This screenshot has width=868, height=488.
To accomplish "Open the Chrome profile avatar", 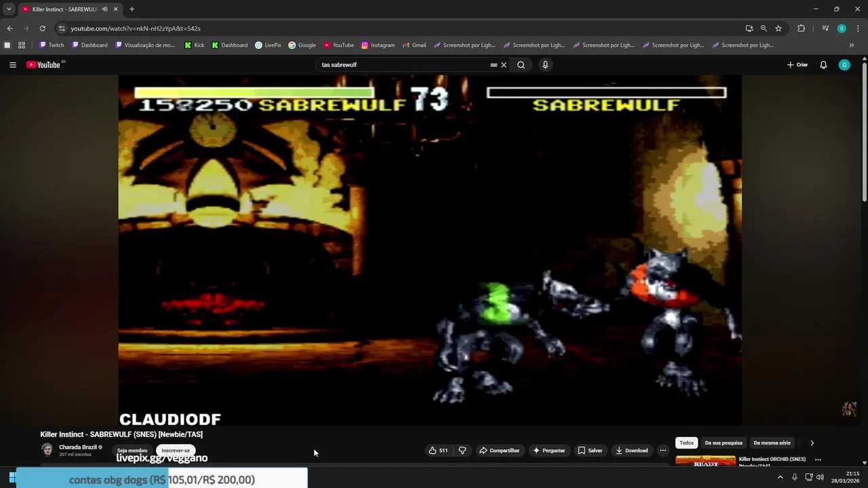I will (x=842, y=28).
